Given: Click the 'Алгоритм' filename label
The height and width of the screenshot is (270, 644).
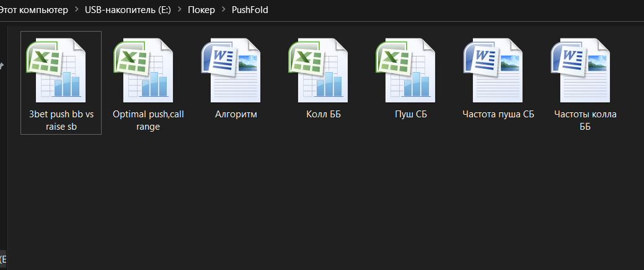Looking at the screenshot, I should coord(236,114).
